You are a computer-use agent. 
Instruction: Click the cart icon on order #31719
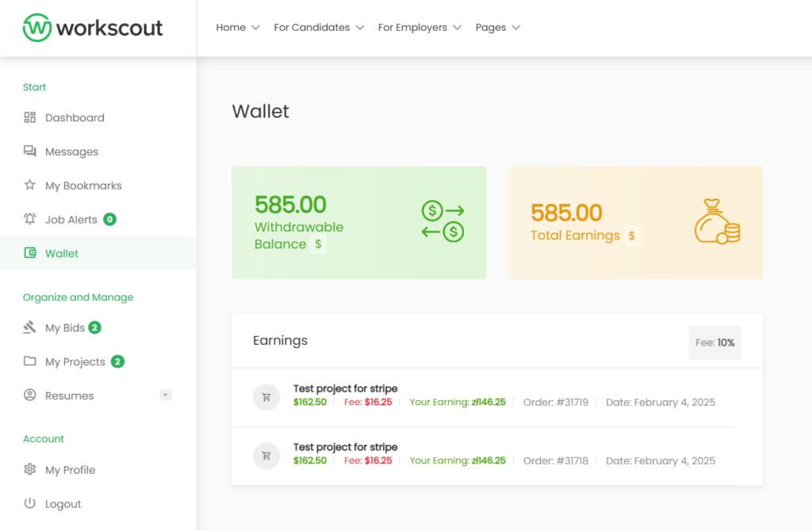[x=266, y=396]
